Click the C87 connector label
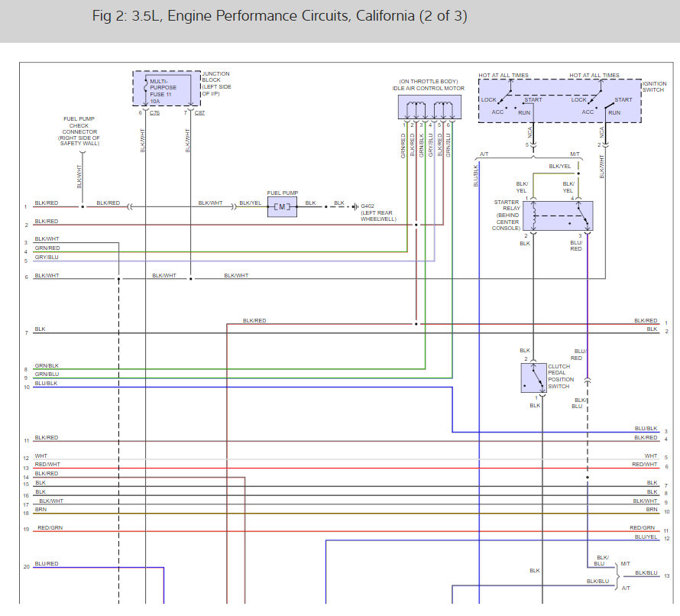Screen dimensions: 680x616 click(199, 112)
